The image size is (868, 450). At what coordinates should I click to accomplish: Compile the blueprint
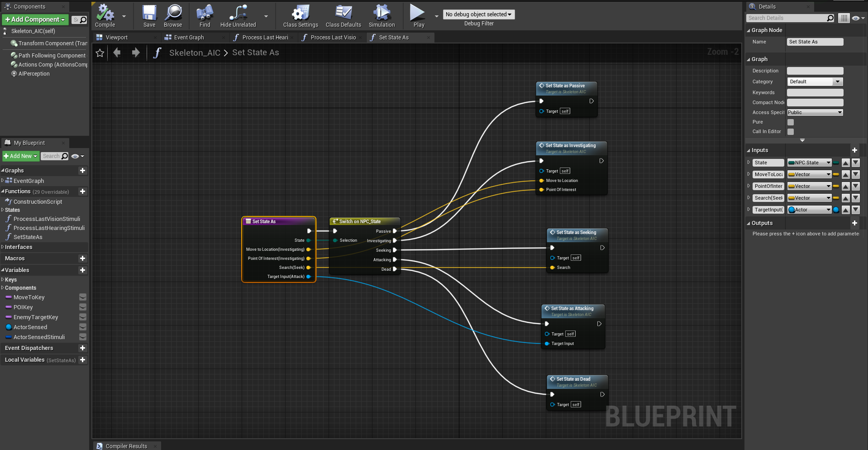point(105,16)
